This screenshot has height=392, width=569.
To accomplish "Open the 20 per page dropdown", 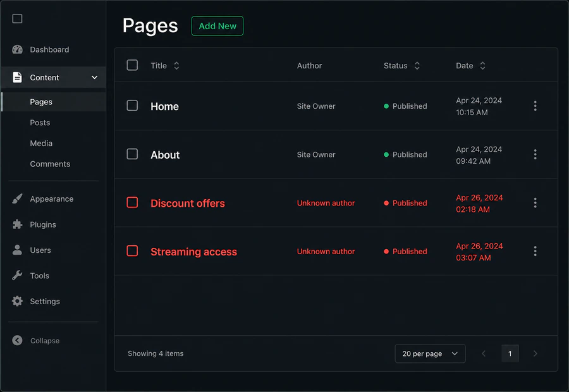I will 430,353.
